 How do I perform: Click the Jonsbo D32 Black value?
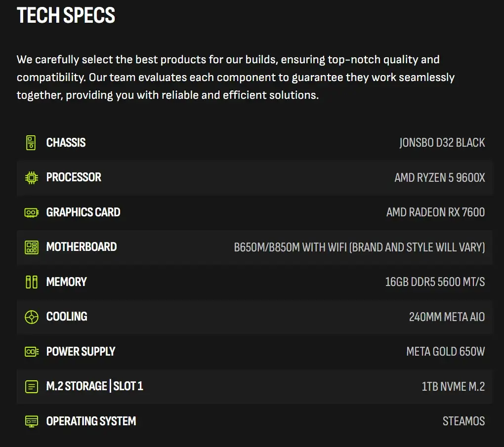tap(442, 143)
